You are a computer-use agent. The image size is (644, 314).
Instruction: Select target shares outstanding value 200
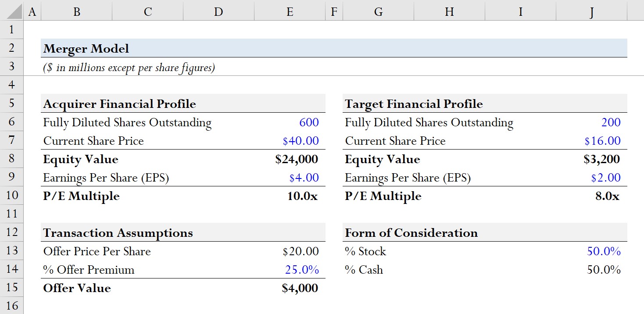591,122
